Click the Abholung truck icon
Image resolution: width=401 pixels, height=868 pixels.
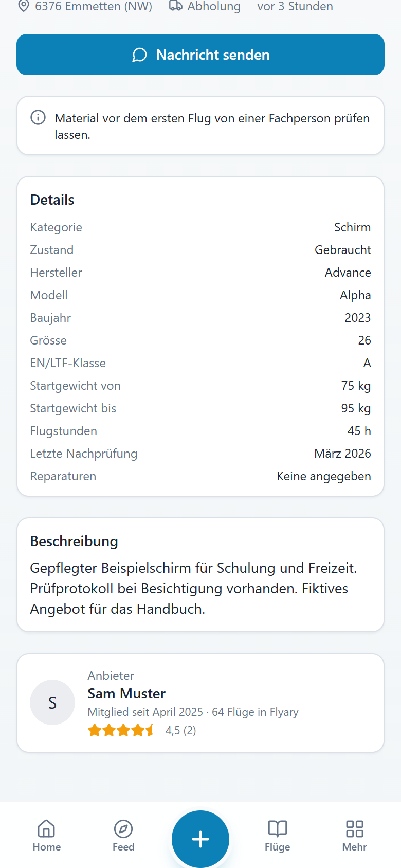[176, 6]
